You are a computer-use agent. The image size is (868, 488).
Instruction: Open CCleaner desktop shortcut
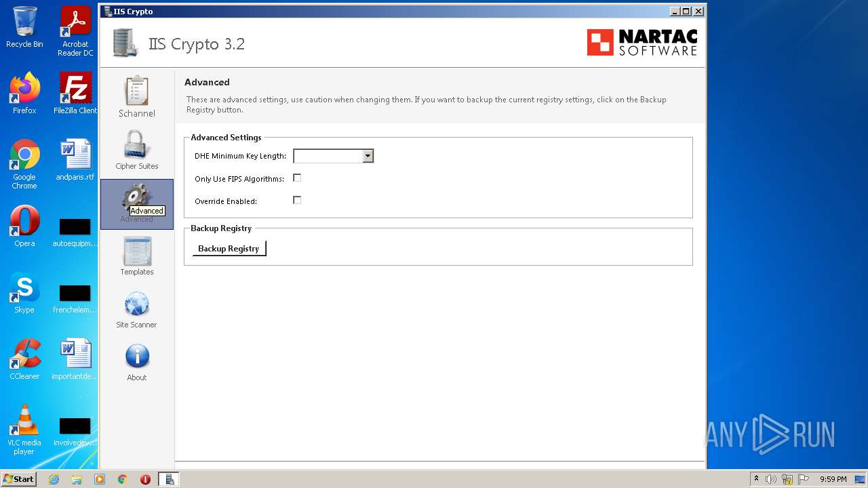tap(24, 359)
